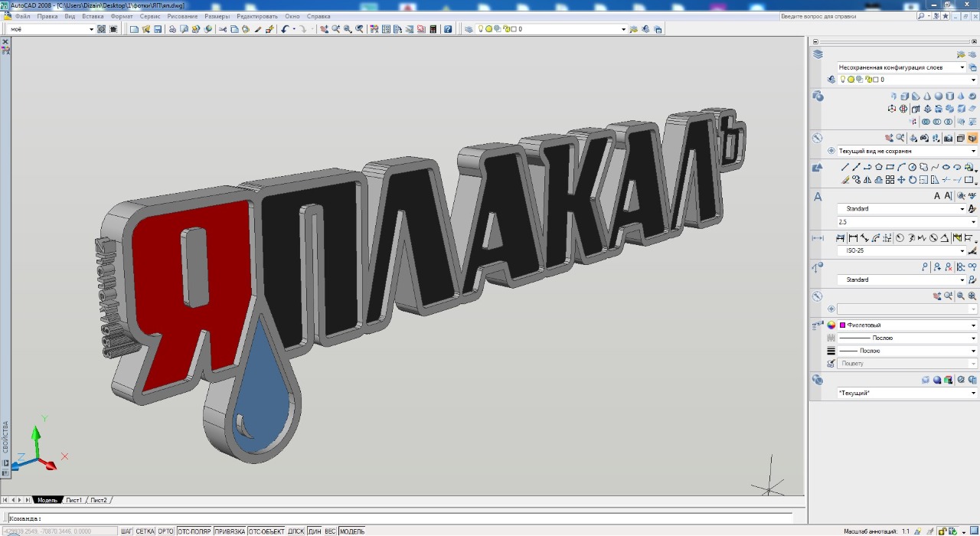The width and height of the screenshot is (980, 536).
Task: Create a 3D Box solid
Action: tap(904, 96)
